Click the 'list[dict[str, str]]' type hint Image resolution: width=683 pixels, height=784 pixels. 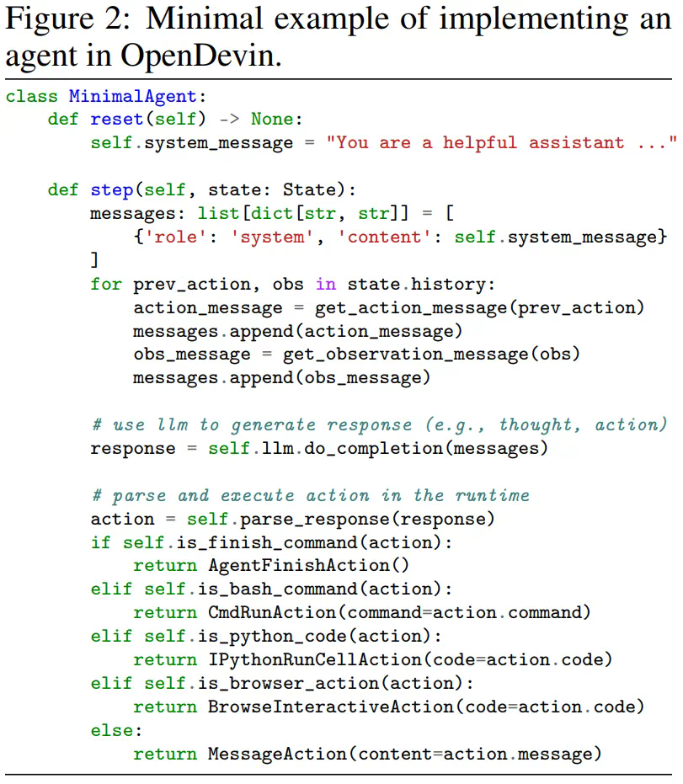303,214
